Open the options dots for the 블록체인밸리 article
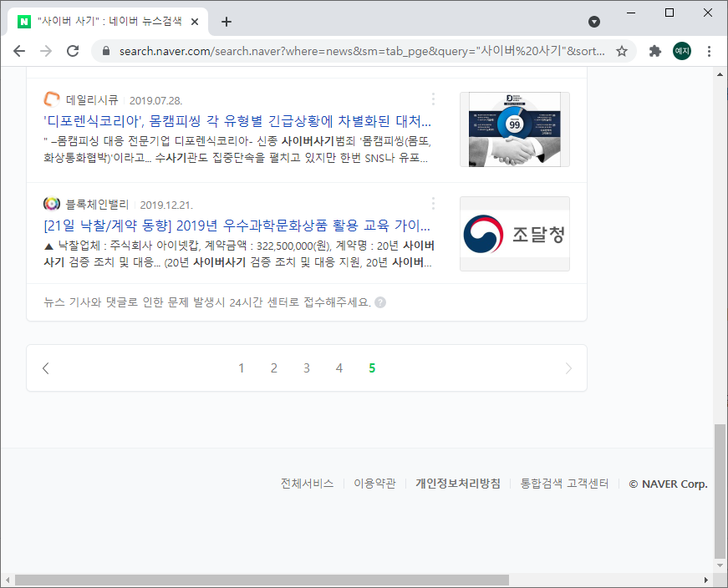Viewport: 728px width, 588px height. tap(433, 203)
